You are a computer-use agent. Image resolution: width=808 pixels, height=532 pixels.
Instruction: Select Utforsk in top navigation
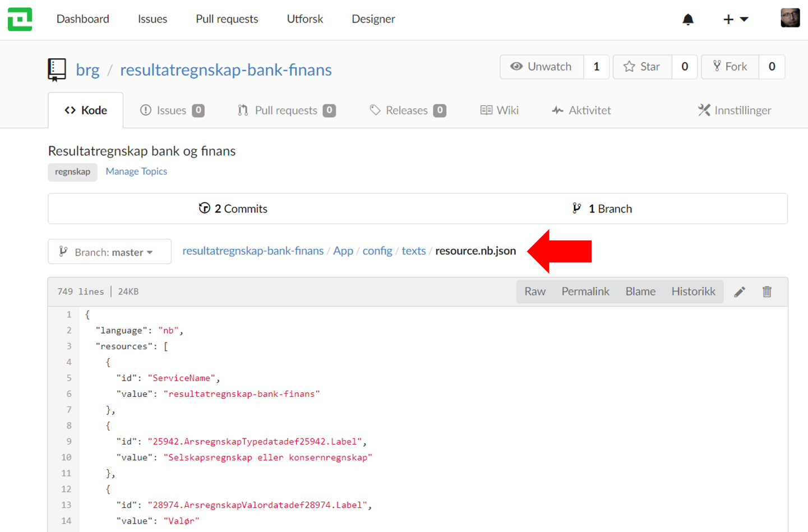point(304,19)
